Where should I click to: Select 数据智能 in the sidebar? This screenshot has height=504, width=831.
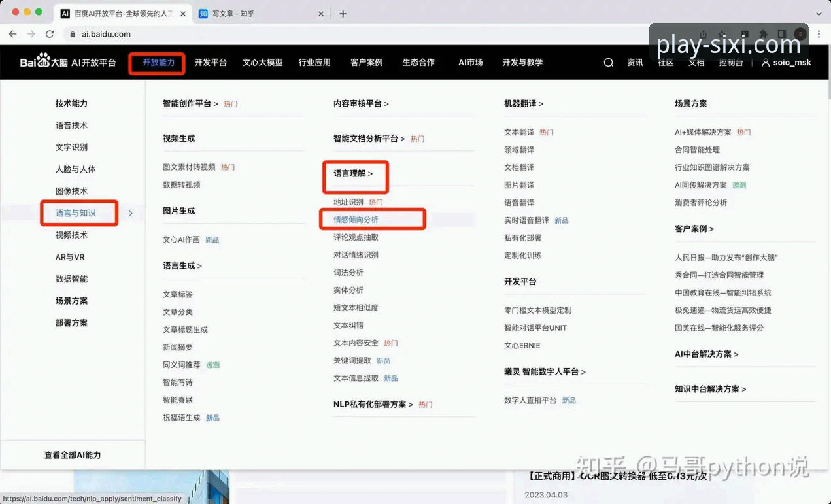[71, 278]
